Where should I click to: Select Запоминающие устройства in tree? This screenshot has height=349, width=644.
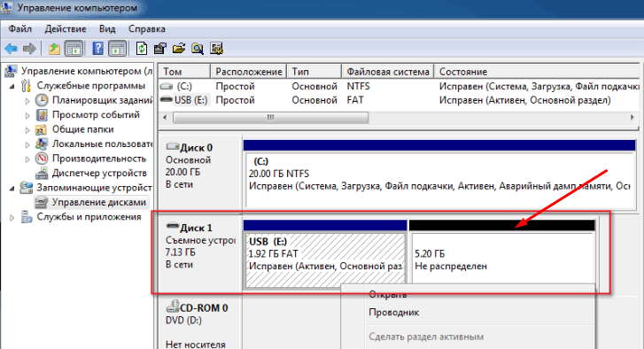pyautogui.click(x=95, y=188)
